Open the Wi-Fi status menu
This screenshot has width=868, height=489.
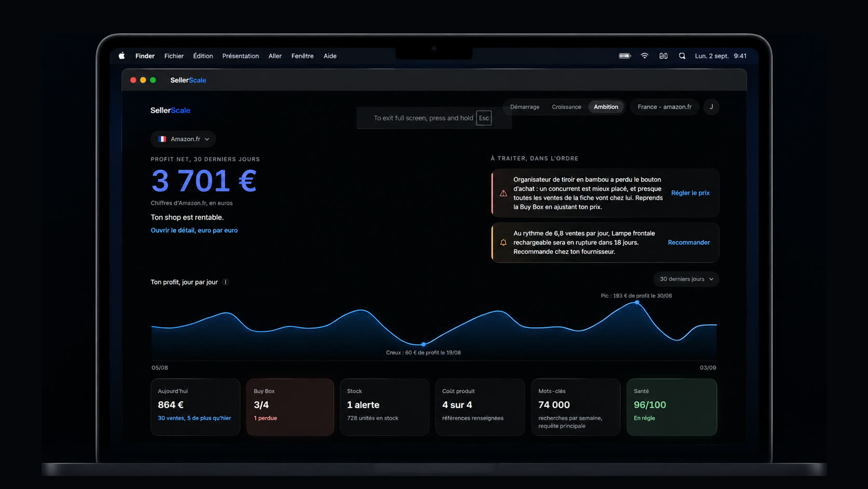coord(644,56)
